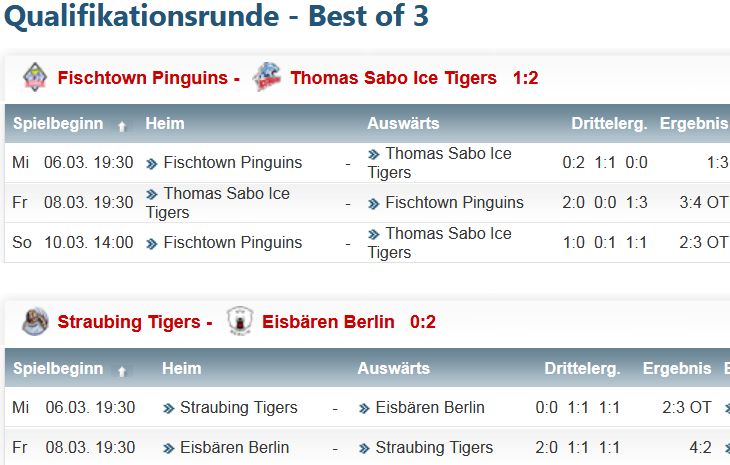This screenshot has width=730, height=465.
Task: Open the Eisbären Berlin heading link
Action: [328, 322]
